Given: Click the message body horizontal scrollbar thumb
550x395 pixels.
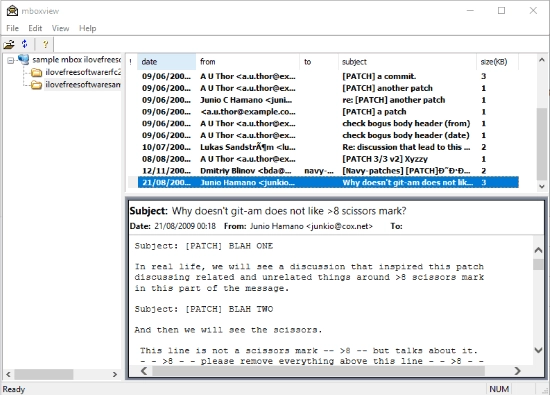Looking at the screenshot, I should [318, 371].
